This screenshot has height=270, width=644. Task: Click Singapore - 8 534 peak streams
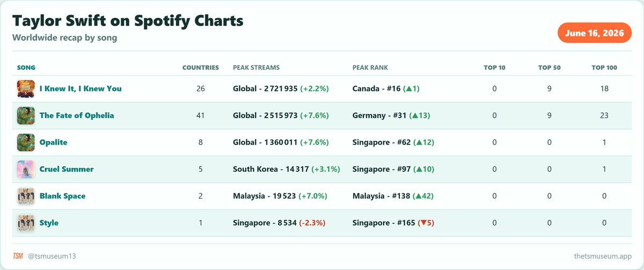point(279,223)
